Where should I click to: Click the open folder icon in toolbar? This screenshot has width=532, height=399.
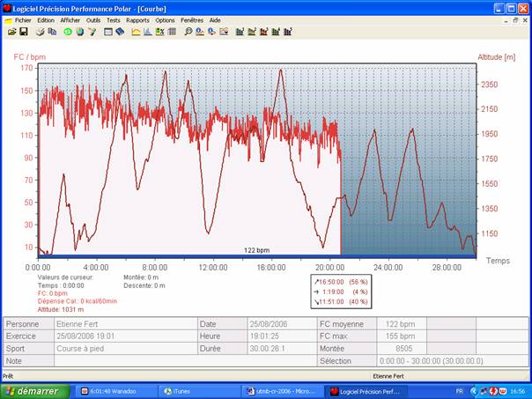tap(12, 32)
